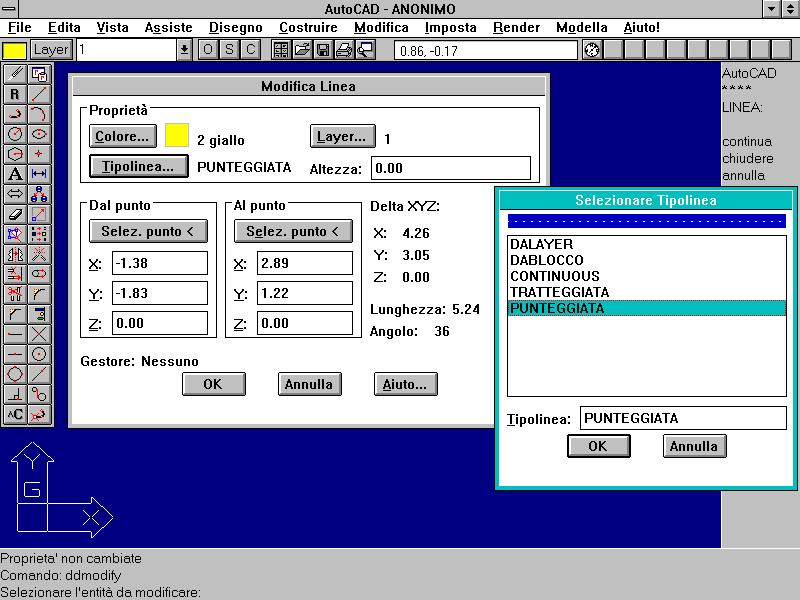Click the Al punto Y coordinate field
The height and width of the screenshot is (600, 800).
pyautogui.click(x=305, y=293)
